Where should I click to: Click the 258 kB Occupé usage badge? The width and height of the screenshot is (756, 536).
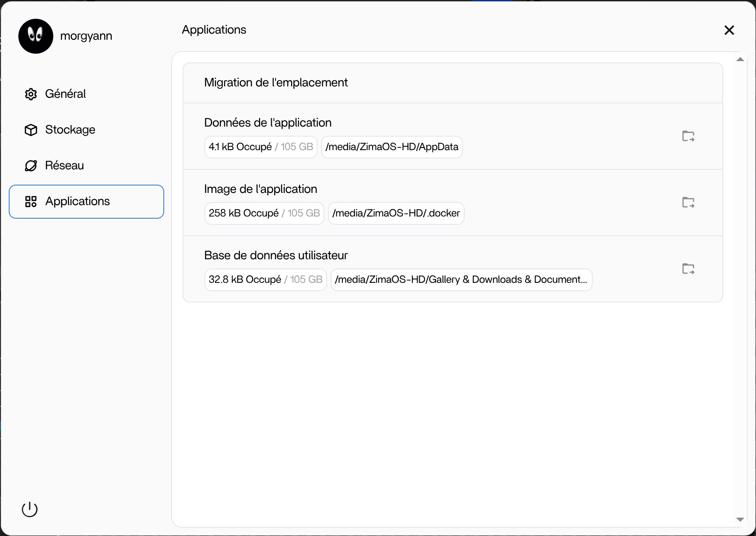click(264, 213)
